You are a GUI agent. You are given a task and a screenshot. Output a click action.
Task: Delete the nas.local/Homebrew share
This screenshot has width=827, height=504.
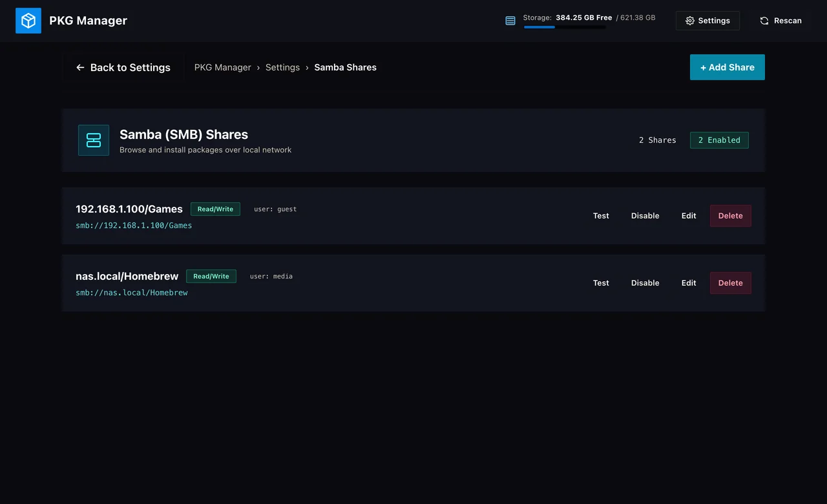(x=731, y=283)
